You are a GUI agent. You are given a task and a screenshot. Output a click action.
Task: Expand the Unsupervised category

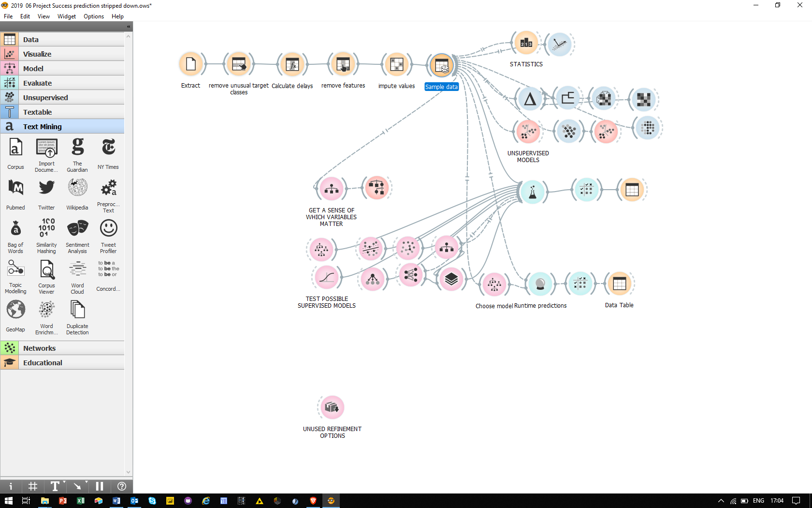[62, 98]
